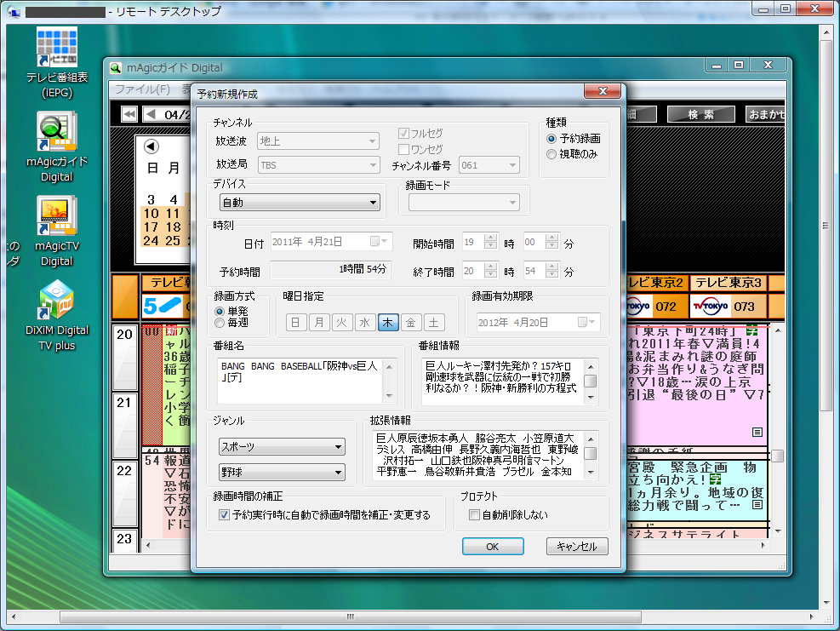Open the ファイル(F) menu
This screenshot has width=840, height=631.
142,89
